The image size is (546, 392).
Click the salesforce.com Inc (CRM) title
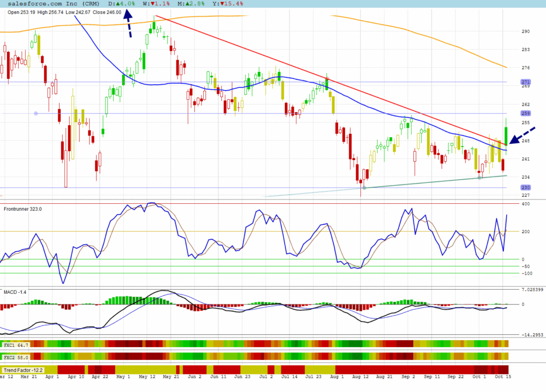point(53,4)
